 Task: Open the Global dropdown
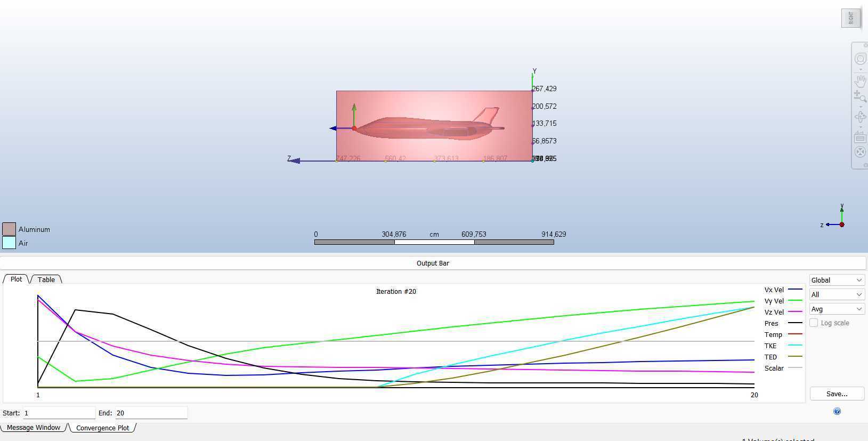(x=837, y=280)
